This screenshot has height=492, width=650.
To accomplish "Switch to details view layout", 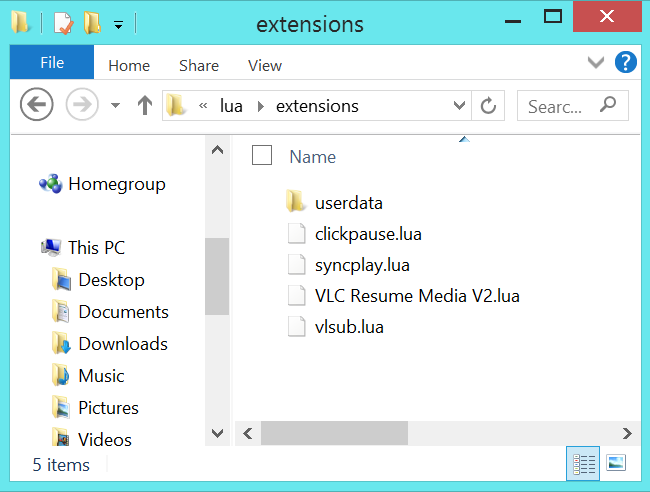I will click(x=585, y=463).
